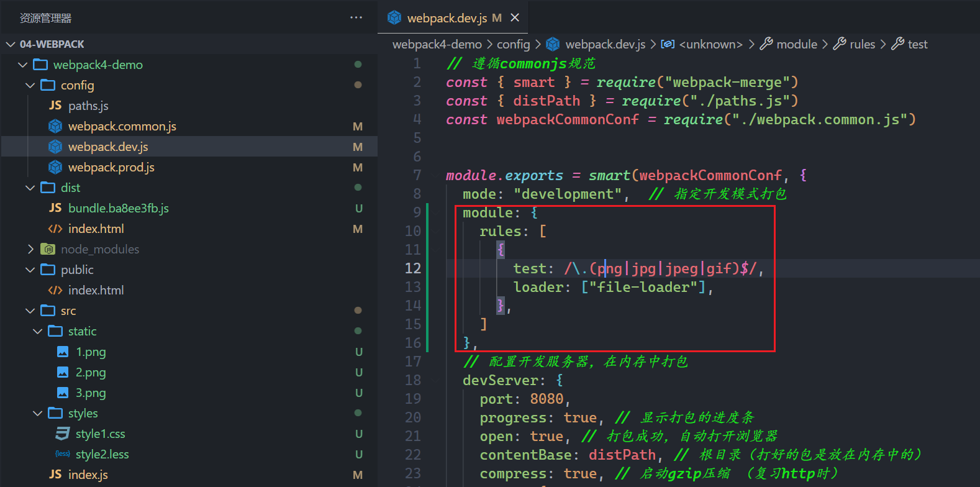Click the 资源管理器 explorer title
The width and height of the screenshot is (980, 487).
coord(45,18)
